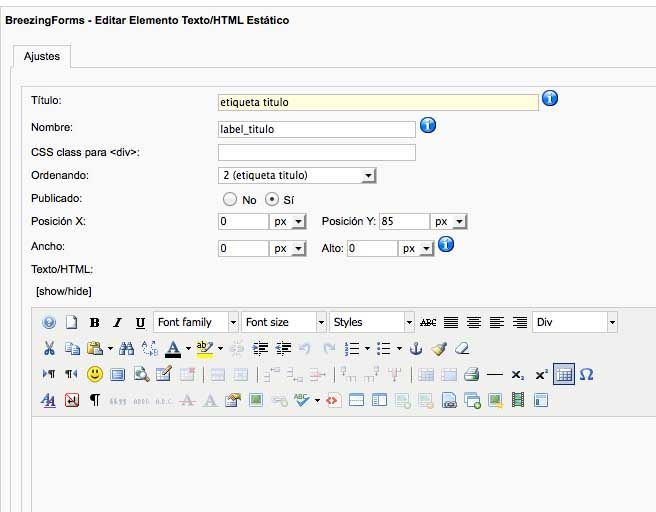Viewport: 656px width, 512px height.
Task: Open find with the binoculars icon
Action: click(x=126, y=348)
